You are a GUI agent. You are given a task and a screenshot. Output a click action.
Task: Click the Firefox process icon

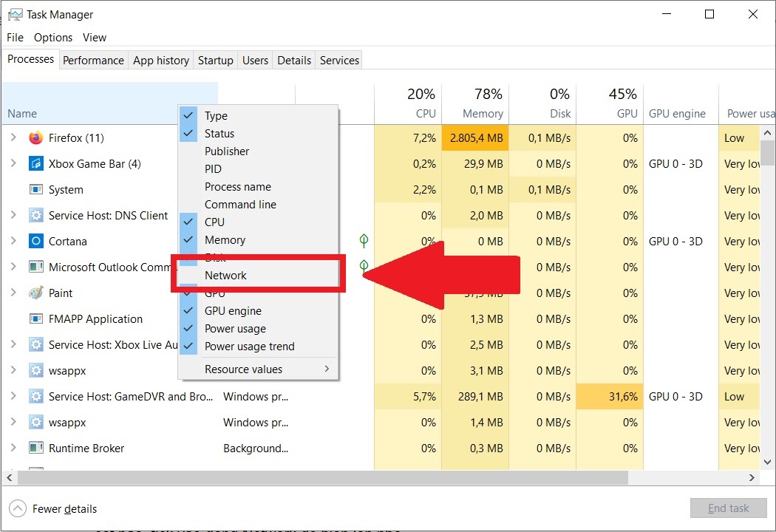(x=35, y=137)
